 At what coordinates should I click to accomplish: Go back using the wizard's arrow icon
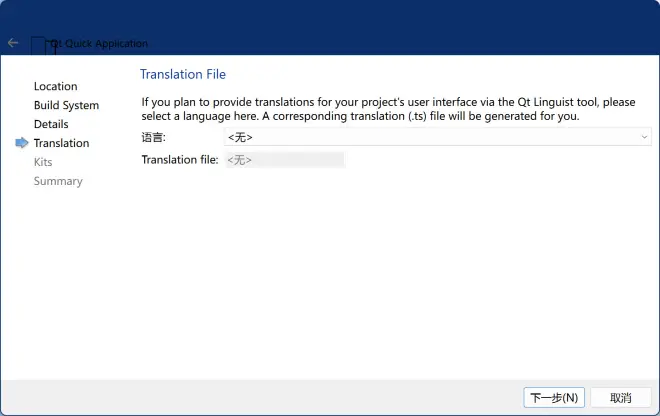click(x=13, y=43)
